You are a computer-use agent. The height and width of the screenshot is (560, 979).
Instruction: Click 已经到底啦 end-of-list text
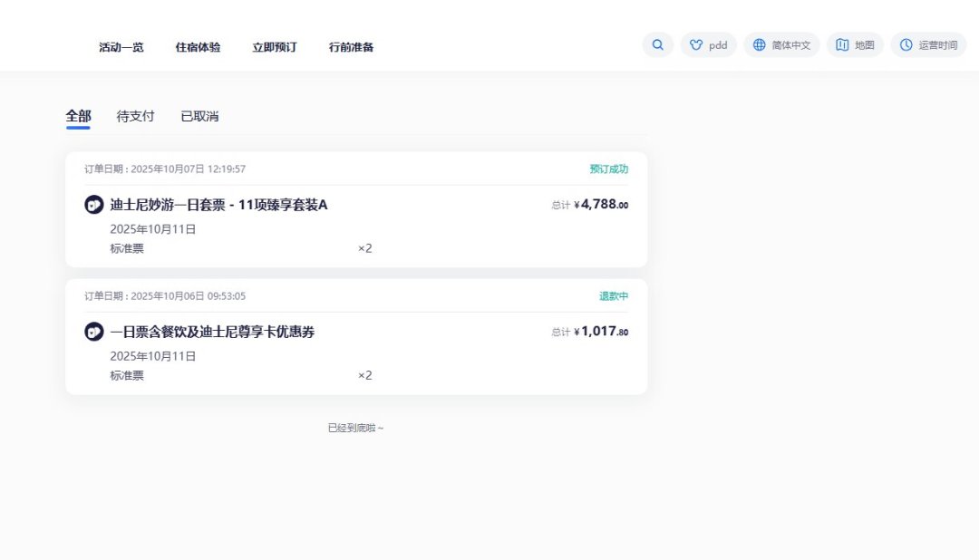tap(356, 428)
